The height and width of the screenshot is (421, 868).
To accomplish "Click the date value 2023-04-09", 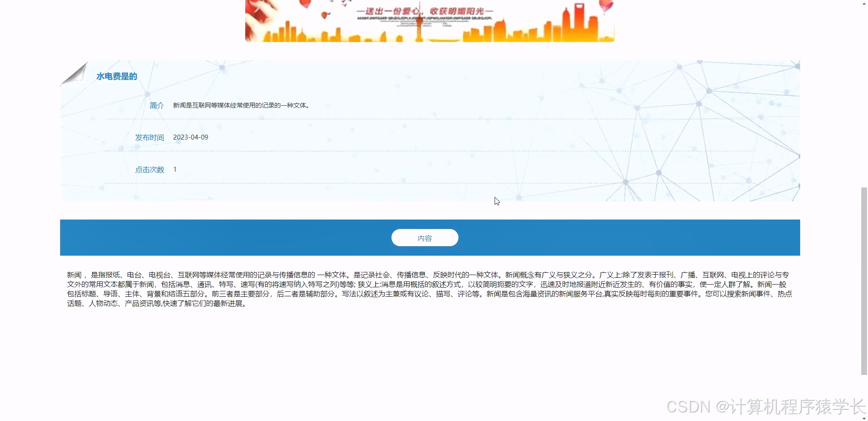I will point(190,137).
